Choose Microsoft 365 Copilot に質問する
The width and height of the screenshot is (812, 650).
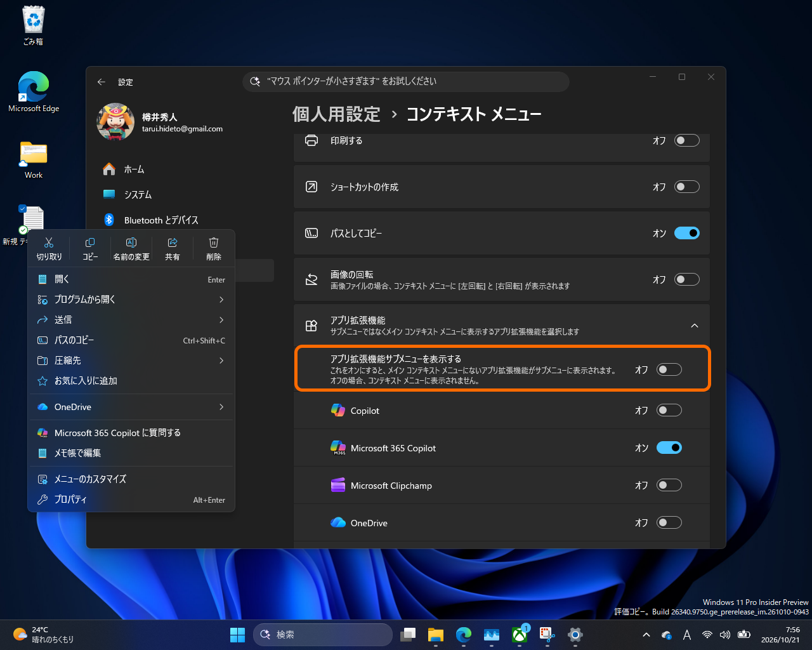coord(131,433)
